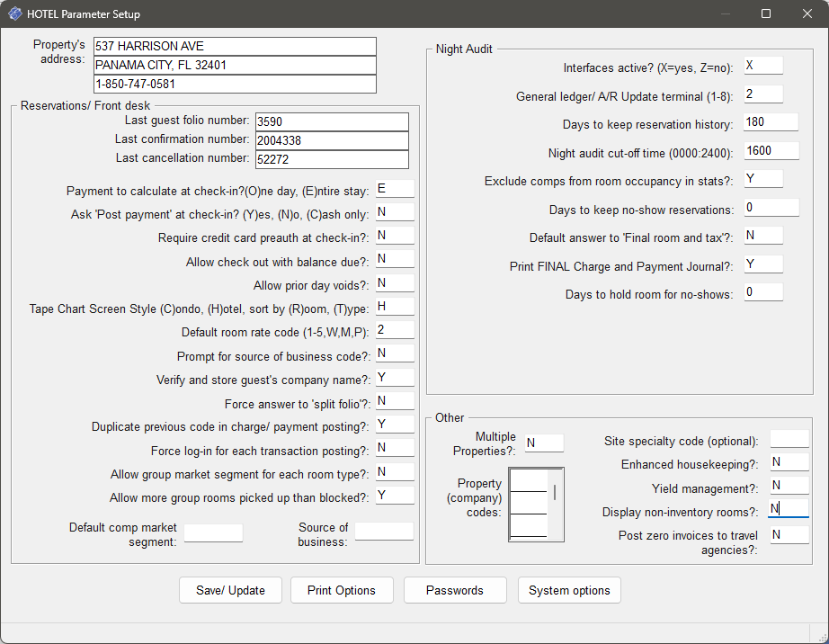Click the HOTEL app icon in title bar

point(15,14)
